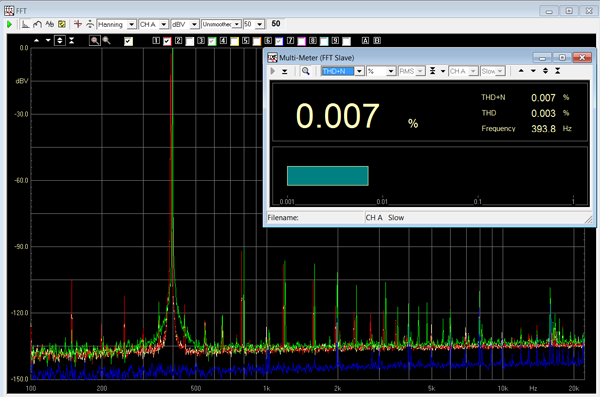
Task: Click the Multi-Meter scale up arrow
Action: point(521,71)
